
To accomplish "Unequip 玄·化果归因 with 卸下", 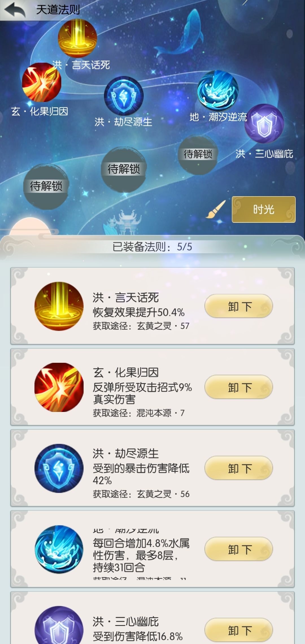I will [x=239, y=387].
